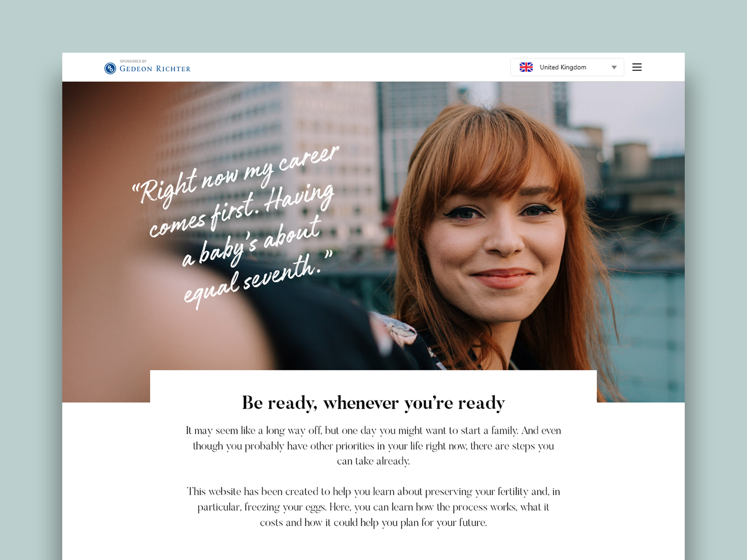Screen dimensions: 747x560
Task: Click the United Kingdom flag icon
Action: [x=526, y=67]
